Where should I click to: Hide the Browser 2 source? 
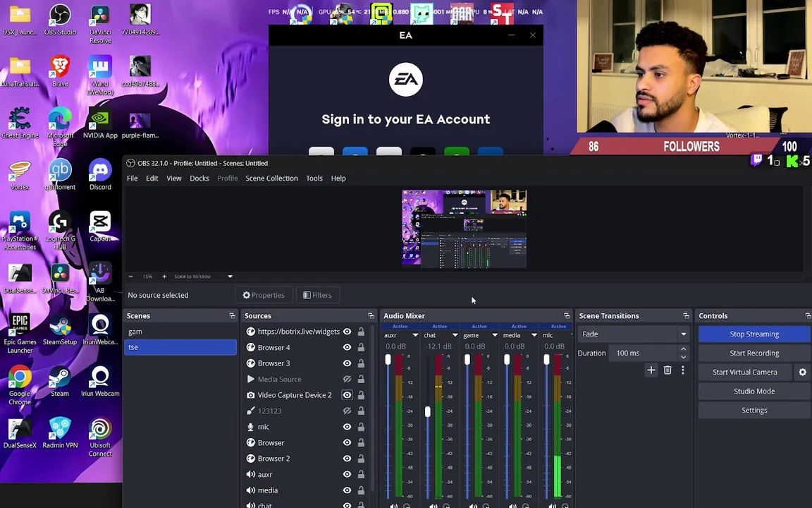[347, 459]
